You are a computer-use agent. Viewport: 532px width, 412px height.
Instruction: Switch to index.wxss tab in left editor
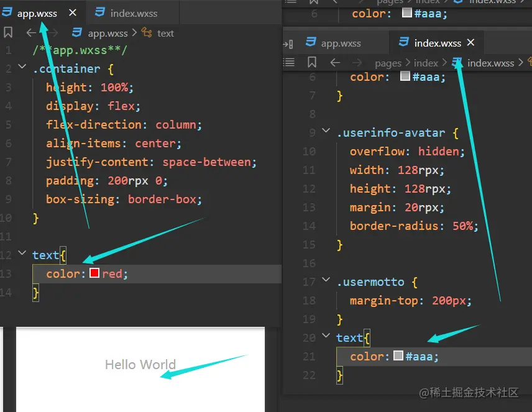132,13
